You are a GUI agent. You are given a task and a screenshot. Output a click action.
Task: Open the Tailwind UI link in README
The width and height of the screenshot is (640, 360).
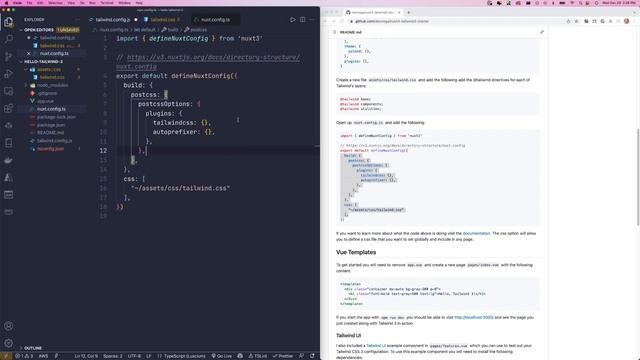coord(376,346)
